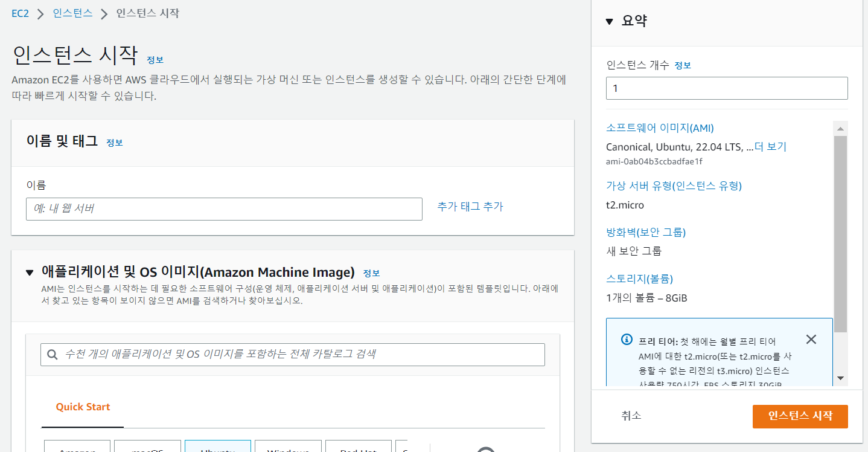Select the Ubuntu AMI tile
The image size is (868, 452).
(x=218, y=446)
